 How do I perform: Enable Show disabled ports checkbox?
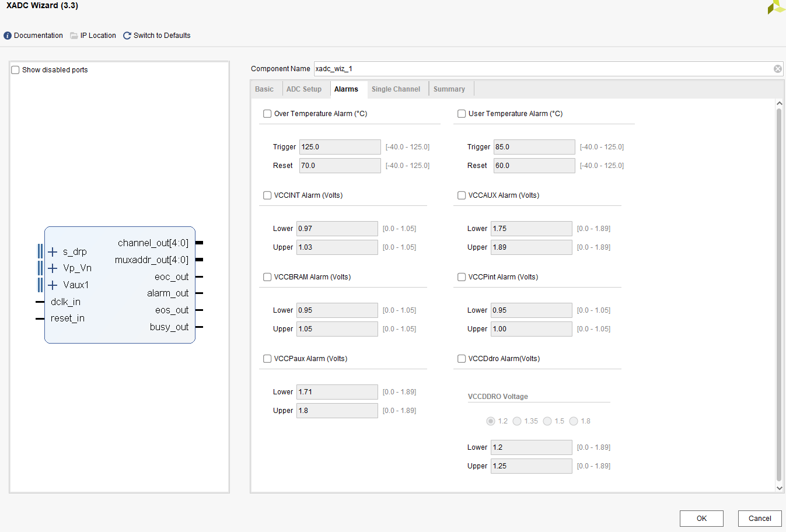click(16, 70)
